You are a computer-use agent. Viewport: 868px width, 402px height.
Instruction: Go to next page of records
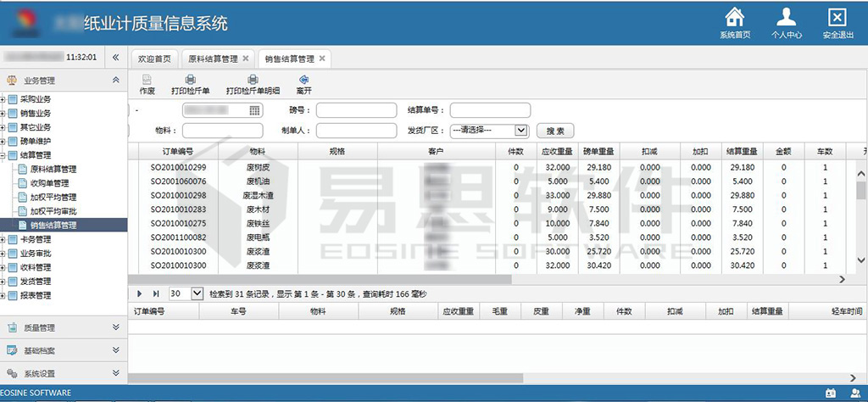(140, 293)
